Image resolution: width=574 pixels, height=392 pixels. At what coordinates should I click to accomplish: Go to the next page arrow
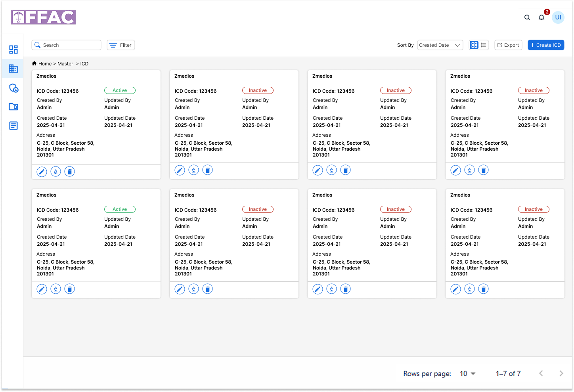click(561, 373)
